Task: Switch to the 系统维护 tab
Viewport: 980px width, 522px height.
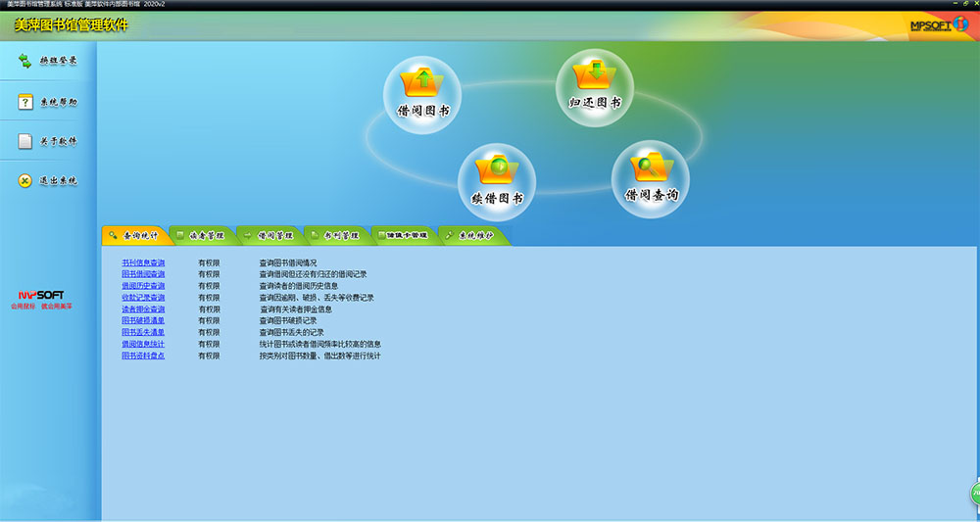Action: (471, 236)
